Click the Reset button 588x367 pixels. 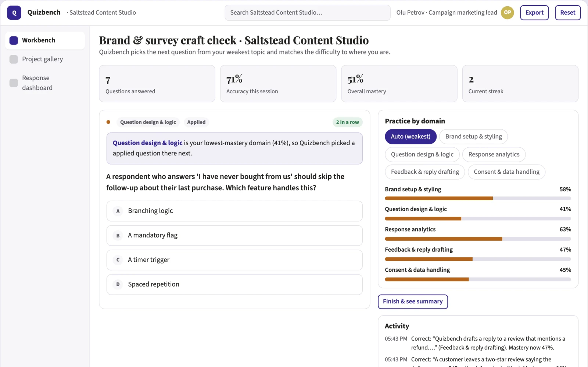click(x=568, y=12)
